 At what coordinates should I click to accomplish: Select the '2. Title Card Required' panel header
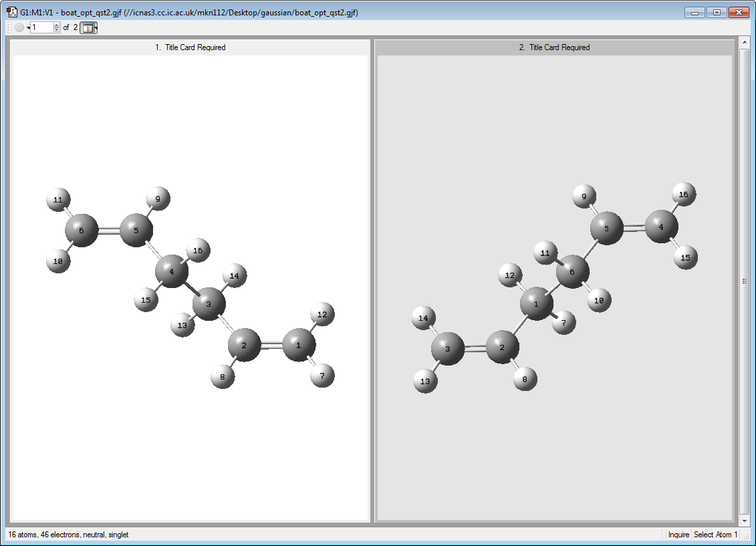(x=554, y=47)
